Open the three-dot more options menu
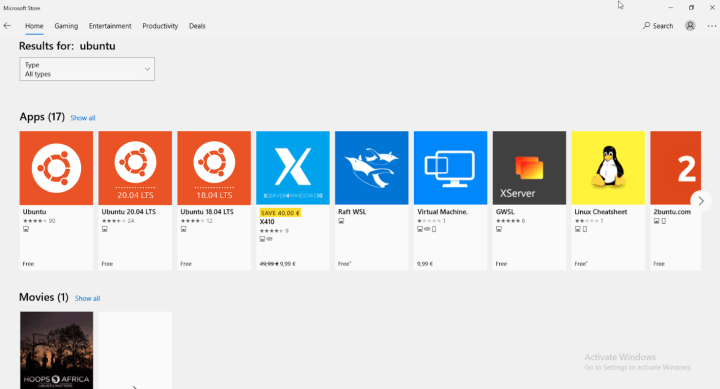 click(711, 26)
